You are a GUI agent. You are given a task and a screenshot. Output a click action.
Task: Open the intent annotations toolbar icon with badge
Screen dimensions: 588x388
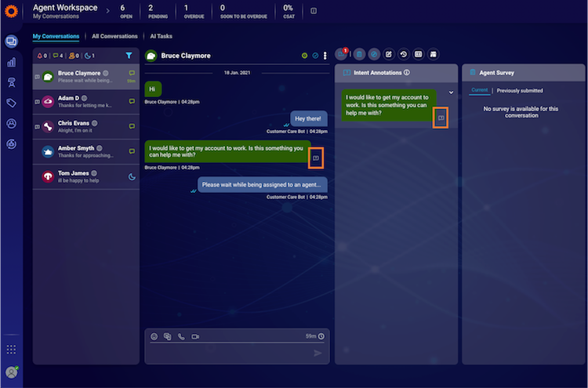342,54
